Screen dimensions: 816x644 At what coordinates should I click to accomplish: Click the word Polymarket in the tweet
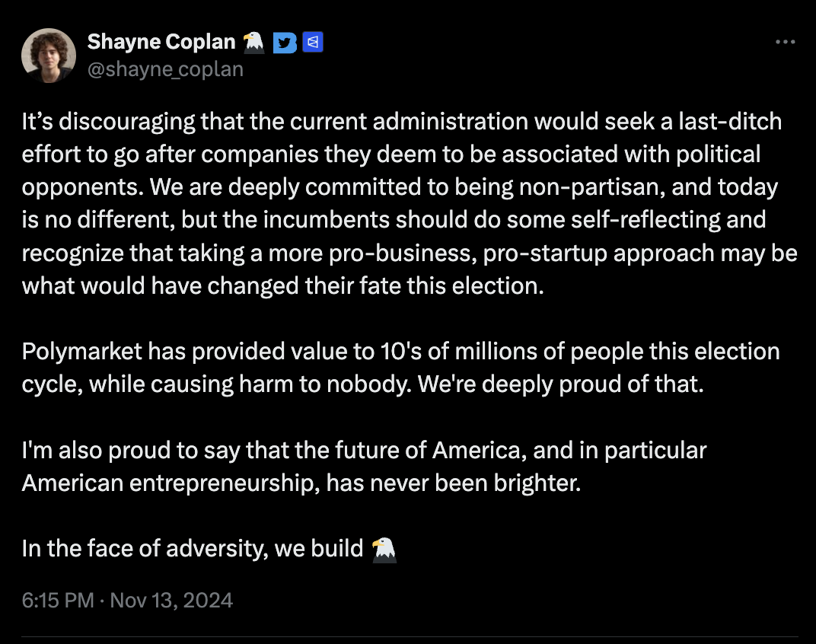click(81, 352)
